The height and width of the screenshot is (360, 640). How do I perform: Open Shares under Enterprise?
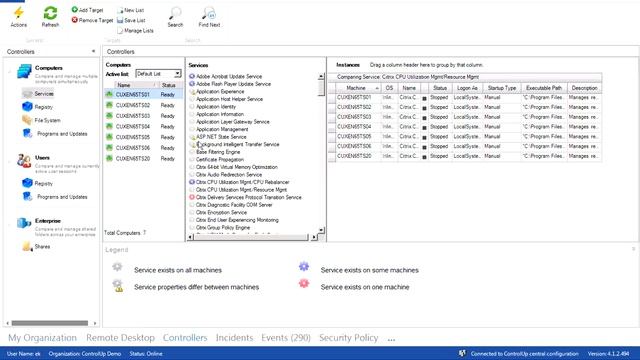click(36, 247)
